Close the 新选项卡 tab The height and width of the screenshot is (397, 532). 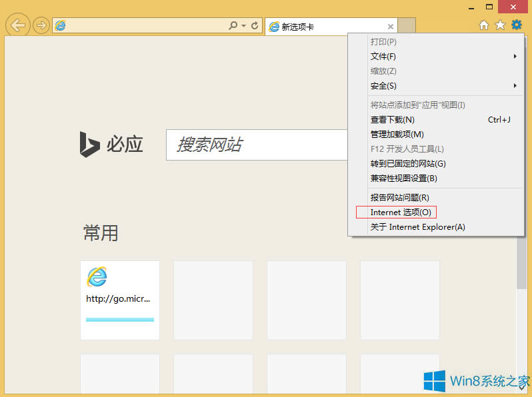(x=391, y=27)
